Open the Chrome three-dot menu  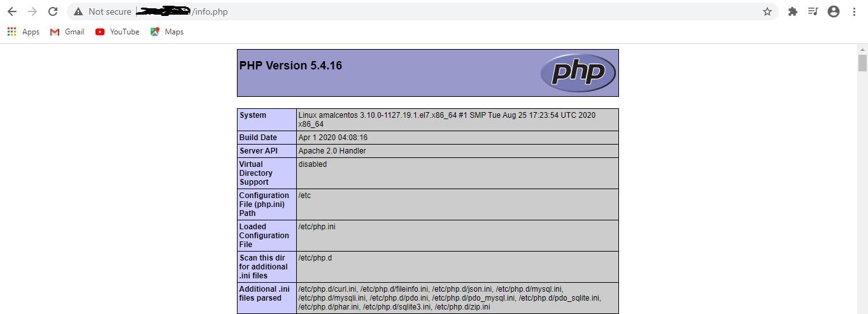854,11
